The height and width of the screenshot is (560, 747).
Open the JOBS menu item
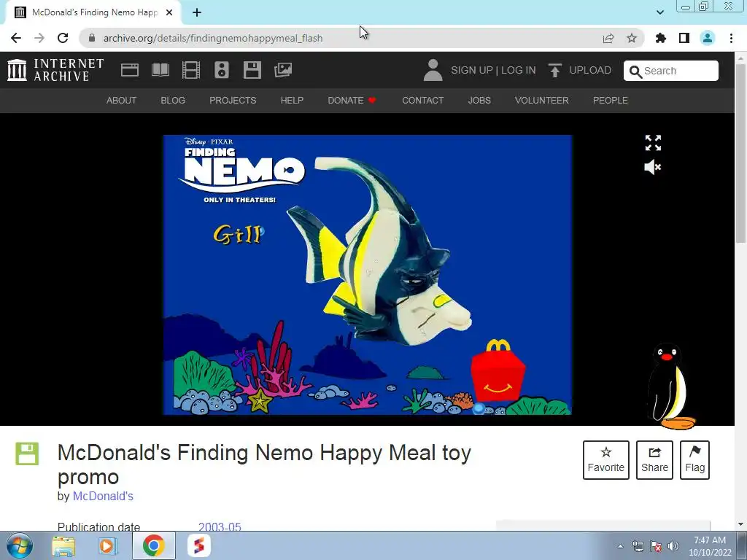tap(479, 101)
